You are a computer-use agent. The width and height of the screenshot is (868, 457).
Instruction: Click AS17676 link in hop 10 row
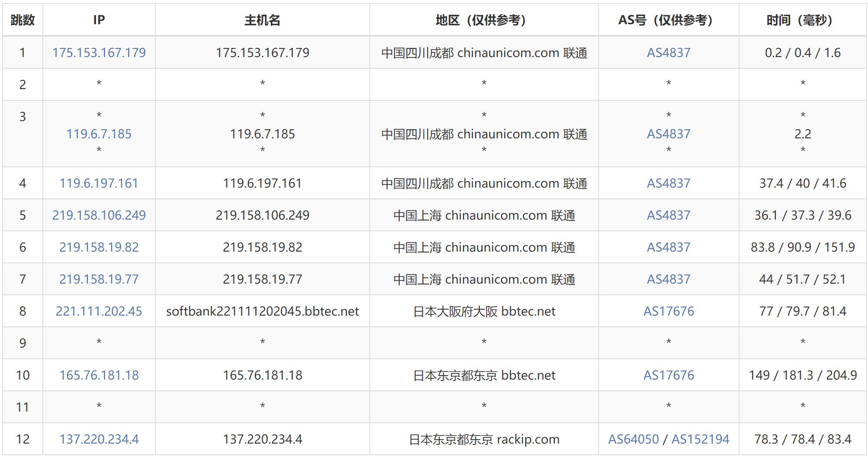[669, 375]
